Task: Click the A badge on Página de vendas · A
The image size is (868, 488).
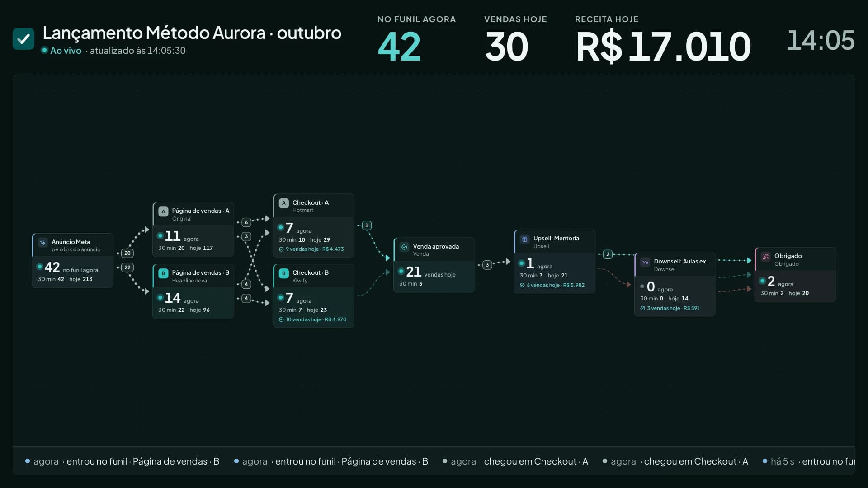Action: [x=163, y=211]
